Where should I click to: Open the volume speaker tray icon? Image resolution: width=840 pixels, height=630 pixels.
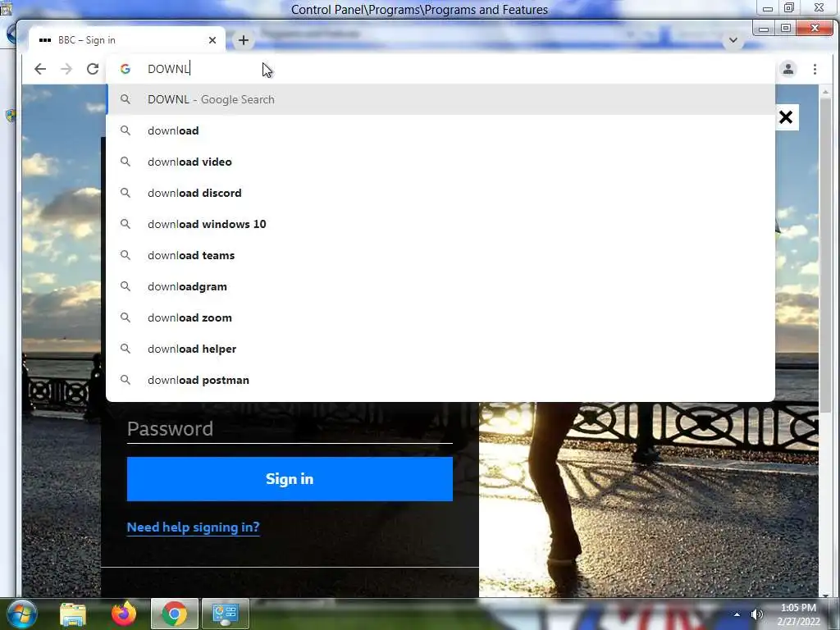(757, 614)
